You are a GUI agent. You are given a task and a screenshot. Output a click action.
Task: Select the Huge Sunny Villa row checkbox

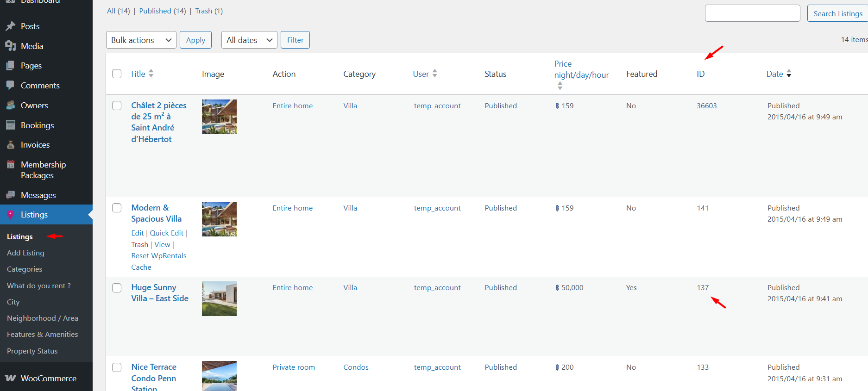coord(117,288)
